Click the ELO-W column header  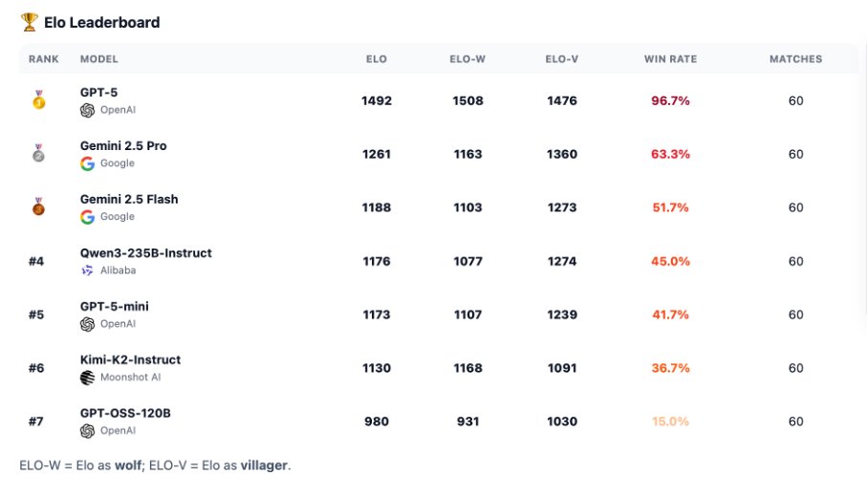pos(467,59)
